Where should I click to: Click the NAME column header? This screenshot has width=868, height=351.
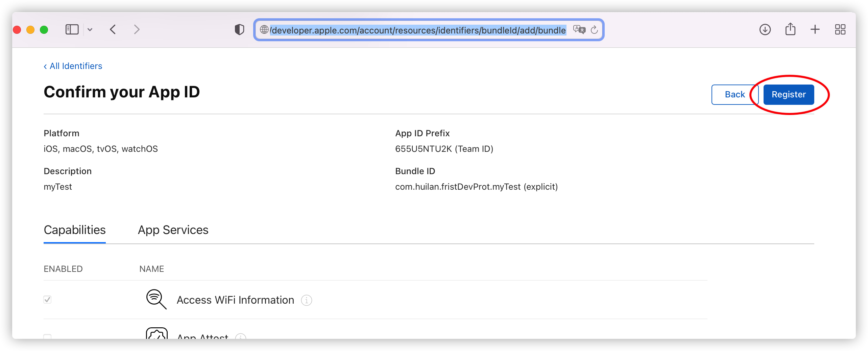click(x=152, y=269)
